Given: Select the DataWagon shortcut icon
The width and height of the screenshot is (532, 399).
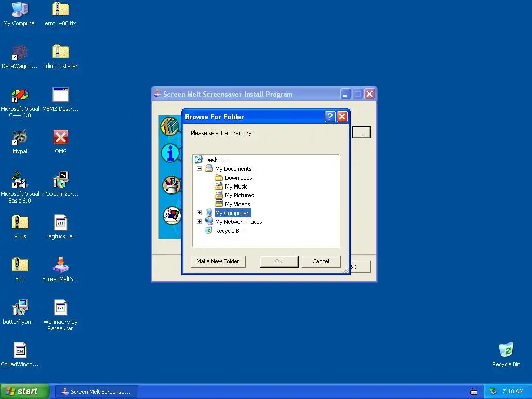Looking at the screenshot, I should coord(20,56).
